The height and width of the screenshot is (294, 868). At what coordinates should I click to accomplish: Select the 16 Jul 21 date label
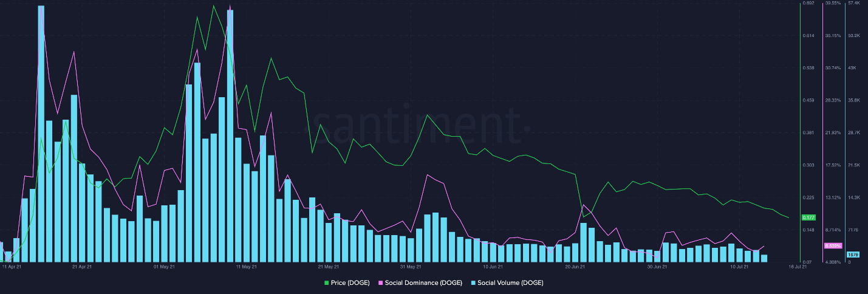click(797, 266)
